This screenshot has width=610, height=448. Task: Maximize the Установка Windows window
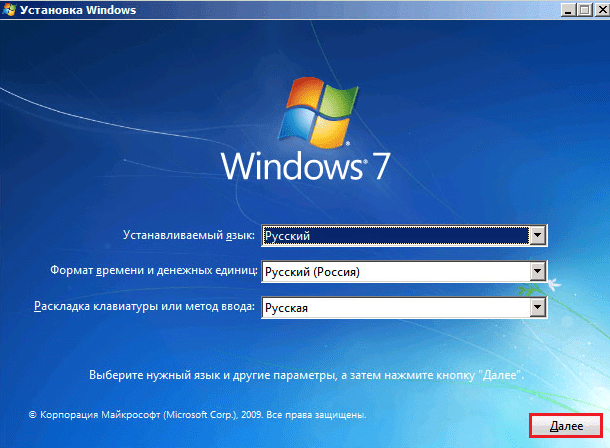point(585,10)
